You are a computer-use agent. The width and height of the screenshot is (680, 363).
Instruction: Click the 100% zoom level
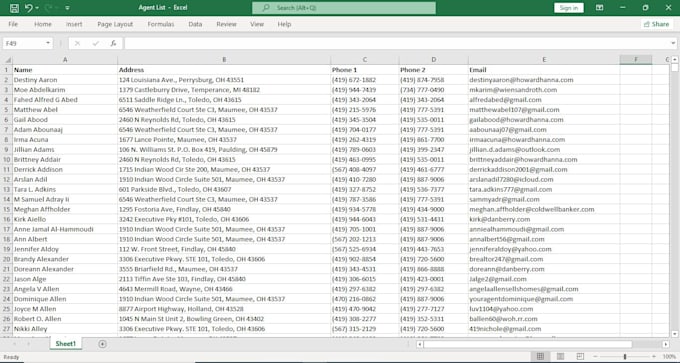[x=670, y=356]
